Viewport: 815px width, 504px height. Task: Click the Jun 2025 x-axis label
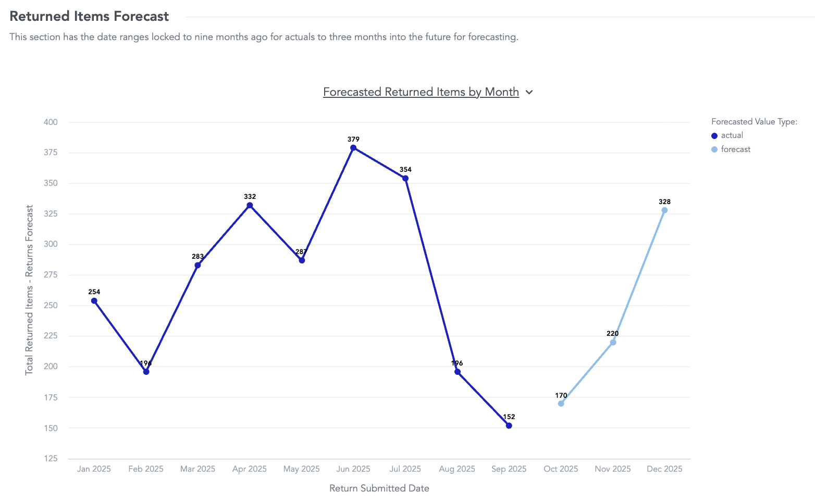click(353, 469)
